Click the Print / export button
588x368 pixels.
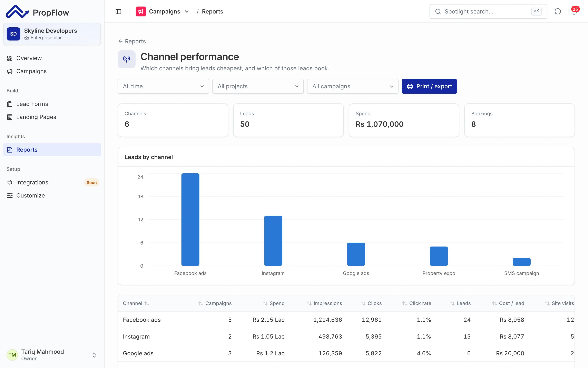[x=429, y=86]
